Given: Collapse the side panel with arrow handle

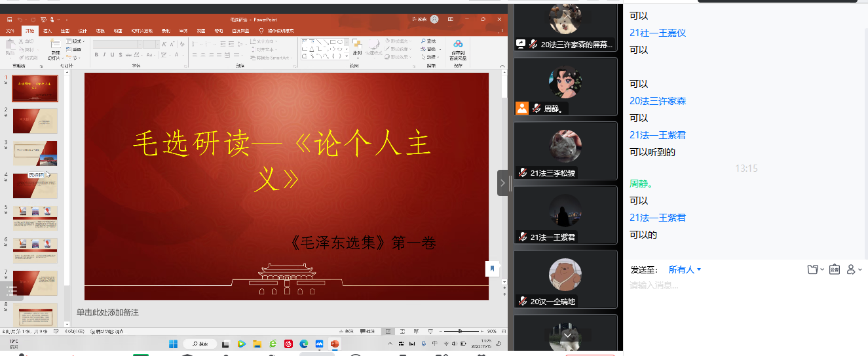Looking at the screenshot, I should pyautogui.click(x=502, y=183).
